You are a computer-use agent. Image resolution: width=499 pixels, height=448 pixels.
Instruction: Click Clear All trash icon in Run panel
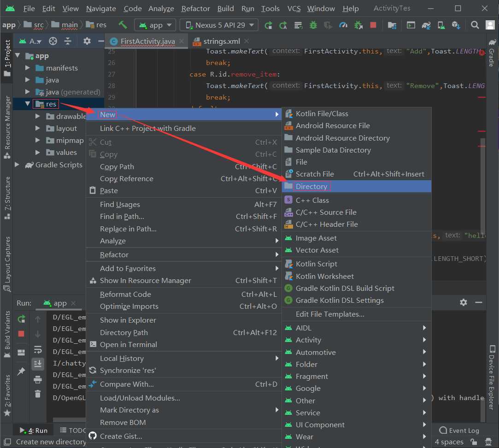click(x=38, y=394)
